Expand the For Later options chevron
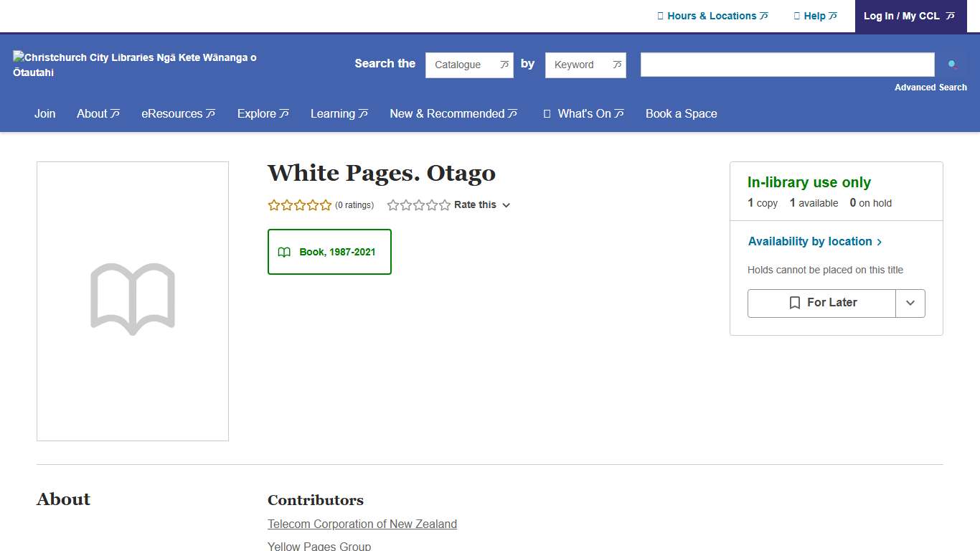This screenshot has width=980, height=551. 910,303
